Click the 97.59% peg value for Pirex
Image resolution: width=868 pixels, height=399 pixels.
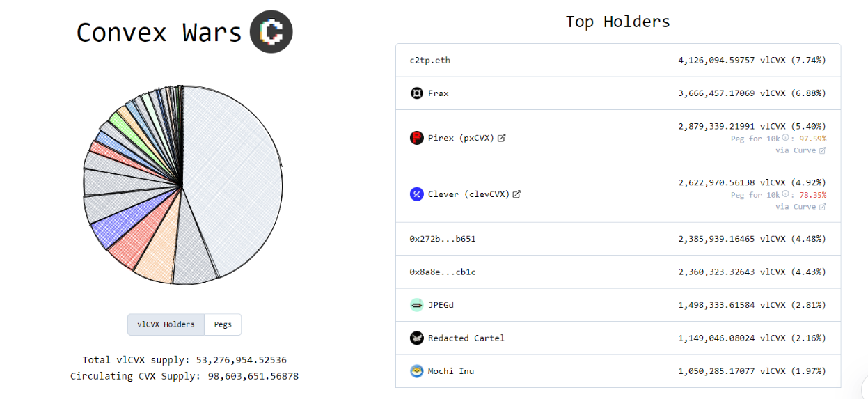(x=812, y=139)
